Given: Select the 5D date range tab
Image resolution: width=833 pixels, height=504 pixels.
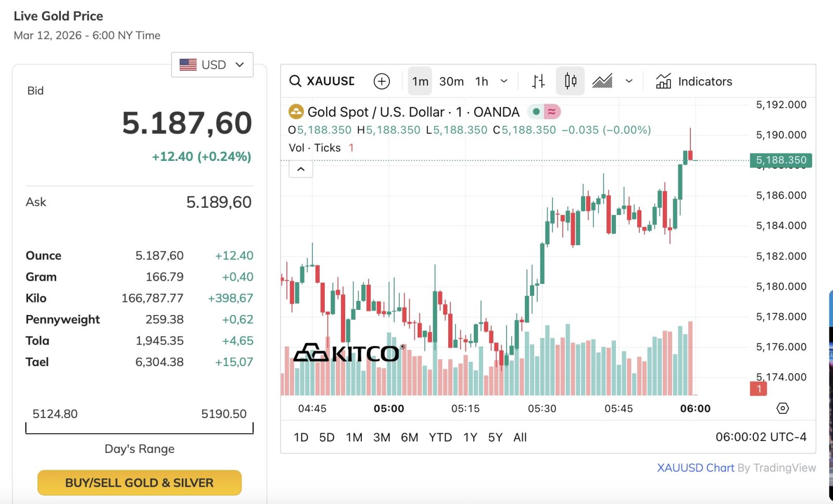Looking at the screenshot, I should (326, 437).
